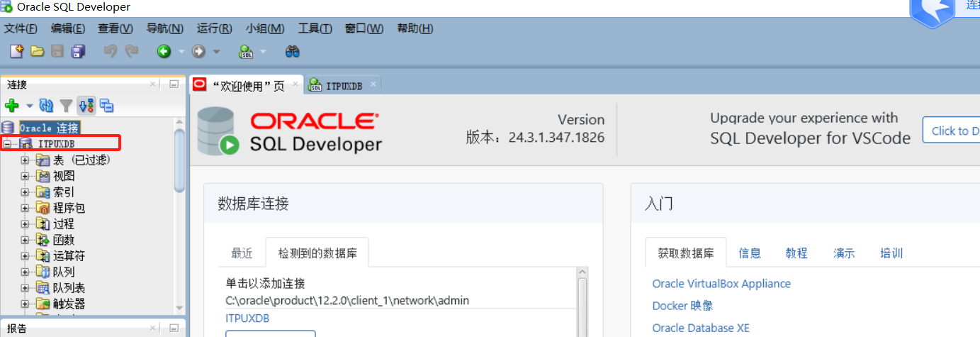Click the grey Forward navigation icon
The width and height of the screenshot is (980, 337).
tap(199, 51)
